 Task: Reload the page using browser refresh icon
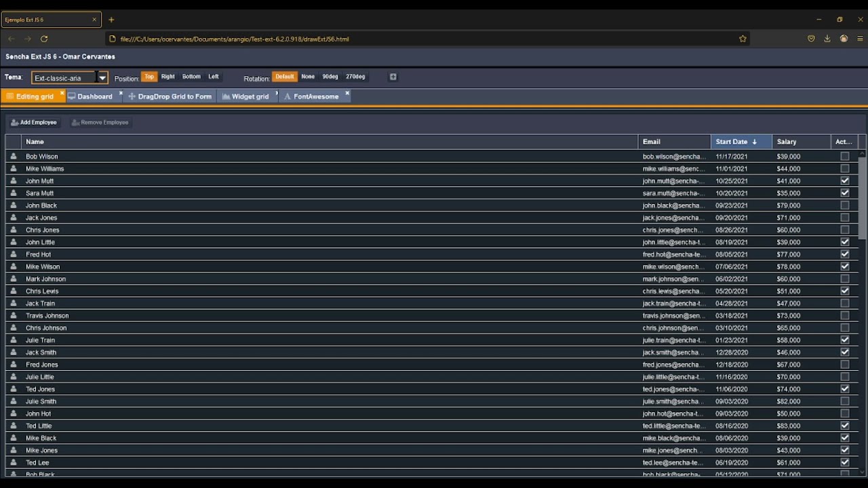44,39
